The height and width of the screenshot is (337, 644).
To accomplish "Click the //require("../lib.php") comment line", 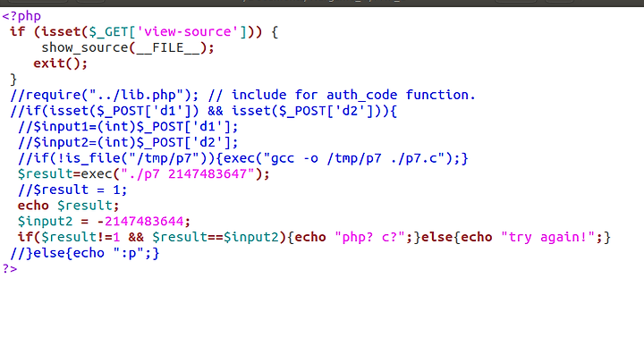I will pos(242,95).
